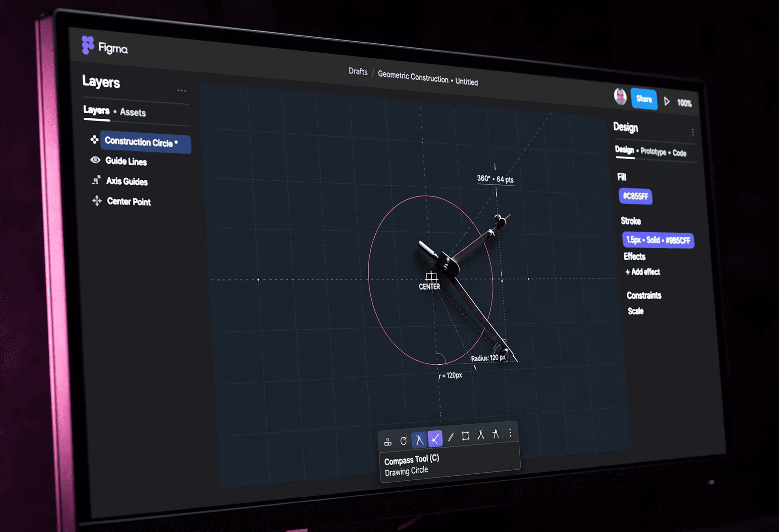The image size is (779, 532).
Task: Click the circular rotate arrow tool in the toolbar
Action: 403,440
